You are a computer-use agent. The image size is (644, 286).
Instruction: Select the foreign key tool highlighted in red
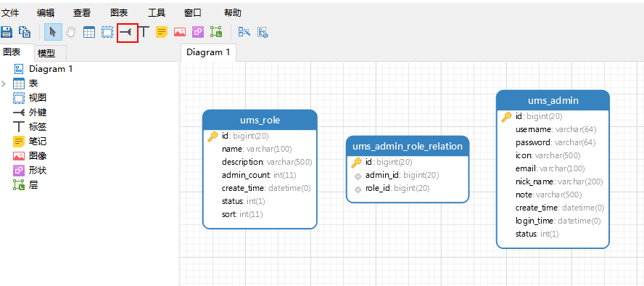[x=128, y=33]
